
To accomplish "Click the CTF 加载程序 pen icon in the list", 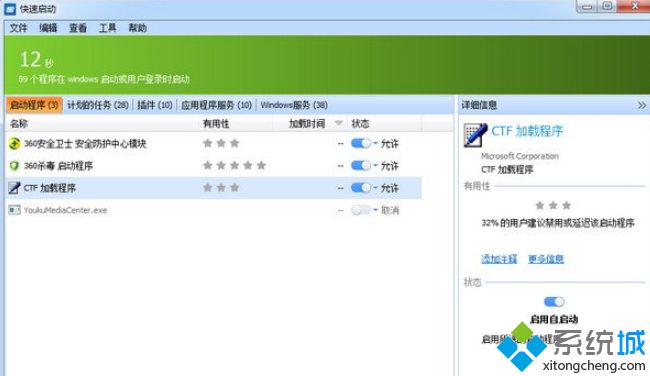I will click(14, 188).
